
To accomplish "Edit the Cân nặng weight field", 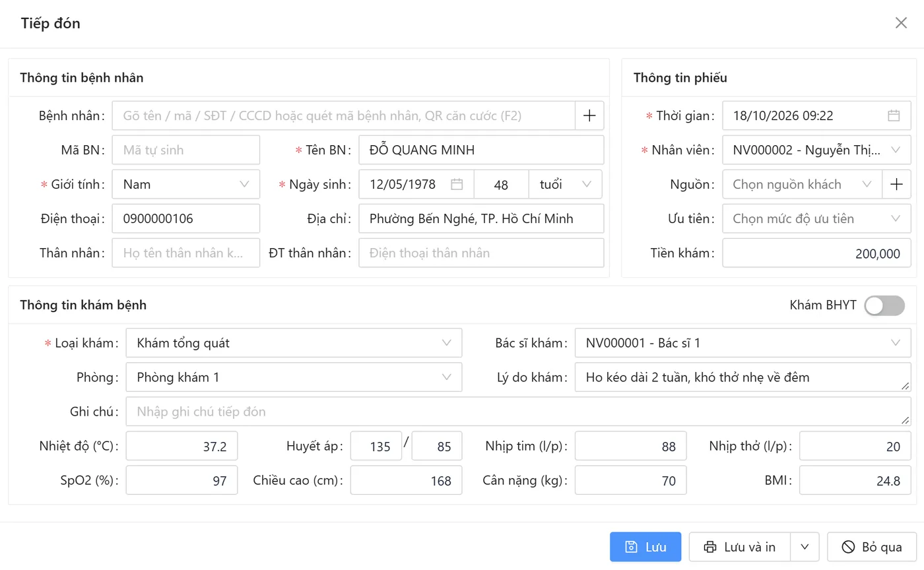I will click(630, 480).
